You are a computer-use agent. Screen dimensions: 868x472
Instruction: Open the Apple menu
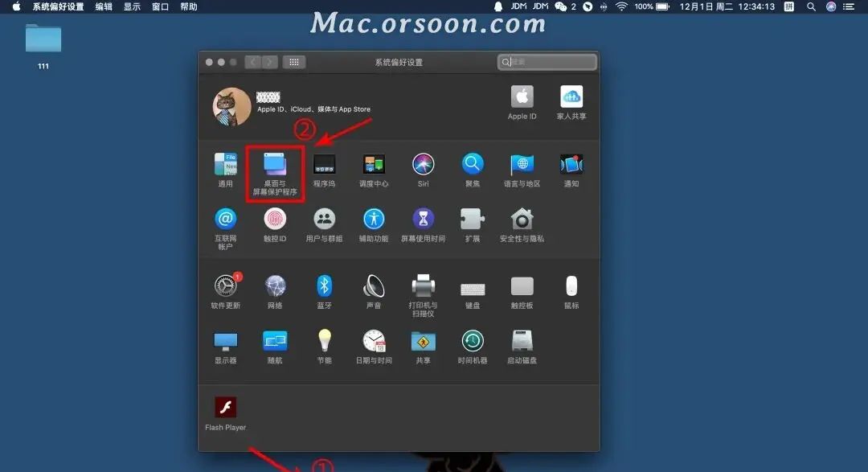click(16, 6)
